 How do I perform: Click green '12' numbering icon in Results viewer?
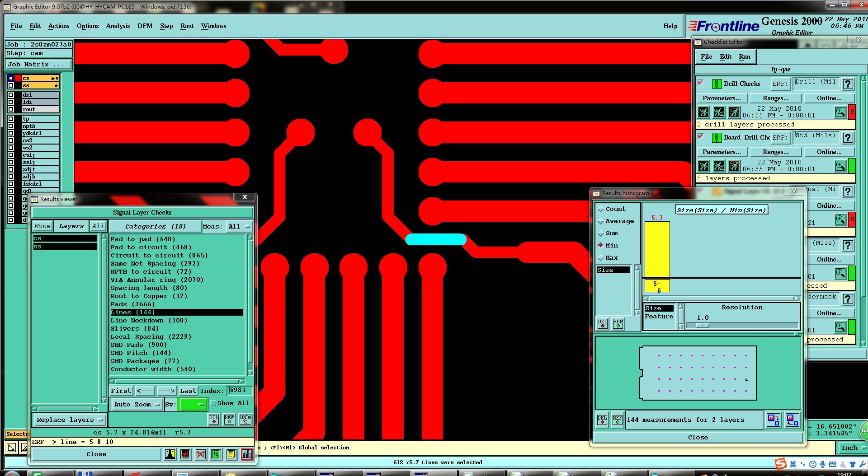216,454
